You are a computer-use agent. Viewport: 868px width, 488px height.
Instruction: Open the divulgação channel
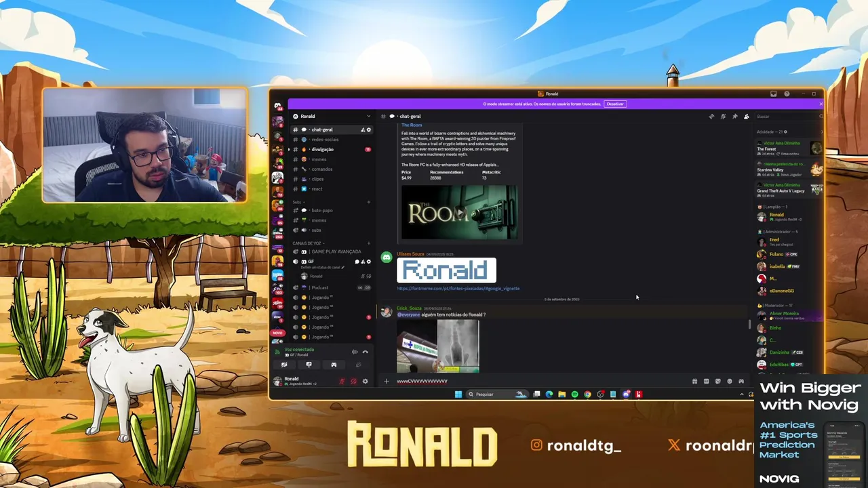[x=332, y=149]
